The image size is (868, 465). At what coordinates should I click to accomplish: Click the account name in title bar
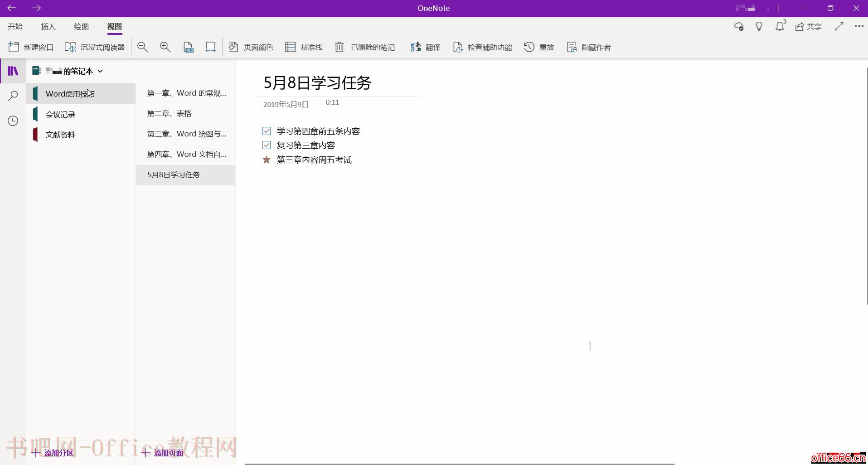[745, 8]
